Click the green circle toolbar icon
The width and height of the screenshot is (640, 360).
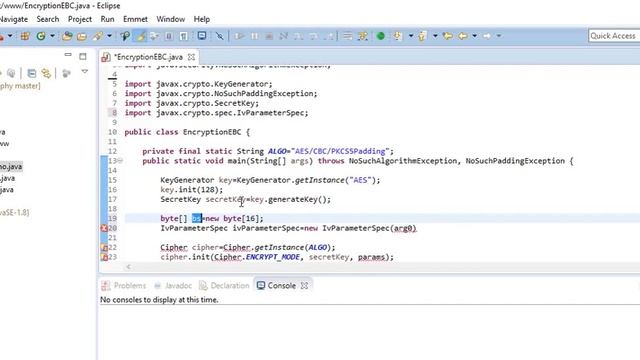380,36
